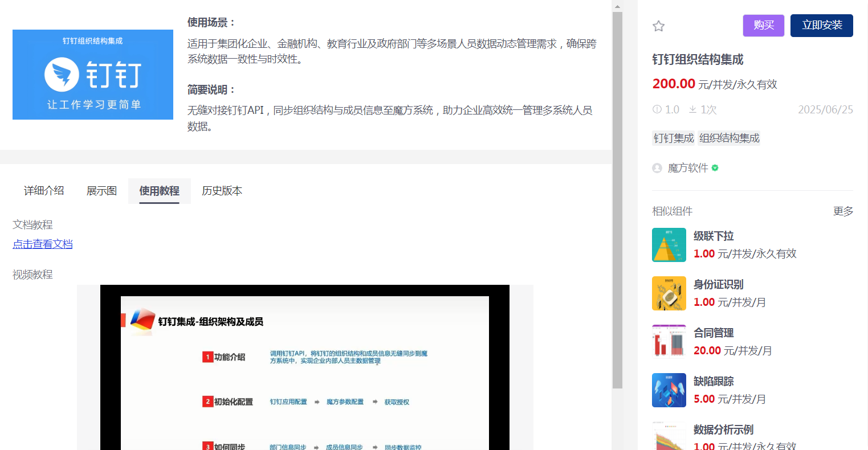Open the 详细介绍 tab
This screenshot has height=450, width=868.
tap(44, 191)
